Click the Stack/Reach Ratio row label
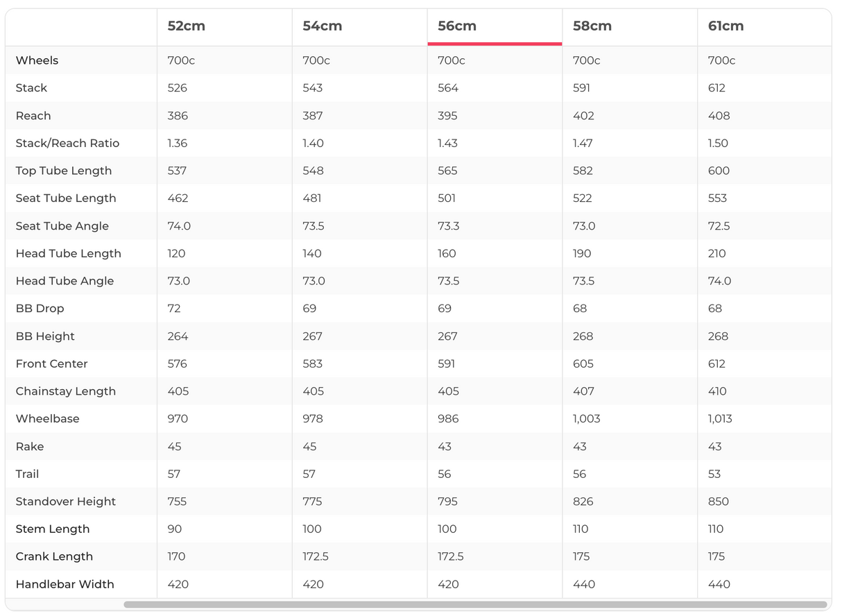The height and width of the screenshot is (616, 842). (67, 144)
